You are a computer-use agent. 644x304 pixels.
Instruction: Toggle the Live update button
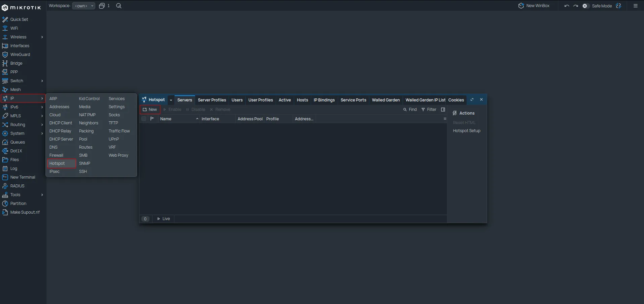(164, 219)
